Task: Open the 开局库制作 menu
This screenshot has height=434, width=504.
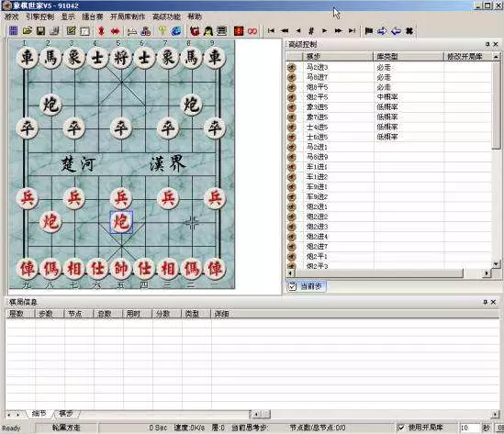Action: point(128,17)
